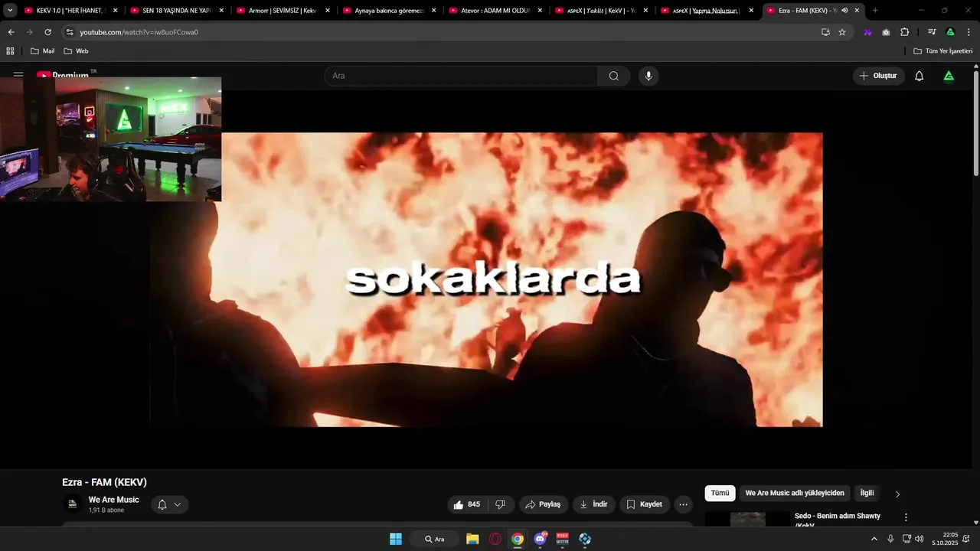Viewport: 980px width, 551px height.
Task: Bookmark this page with the star icon
Action: pyautogui.click(x=842, y=32)
